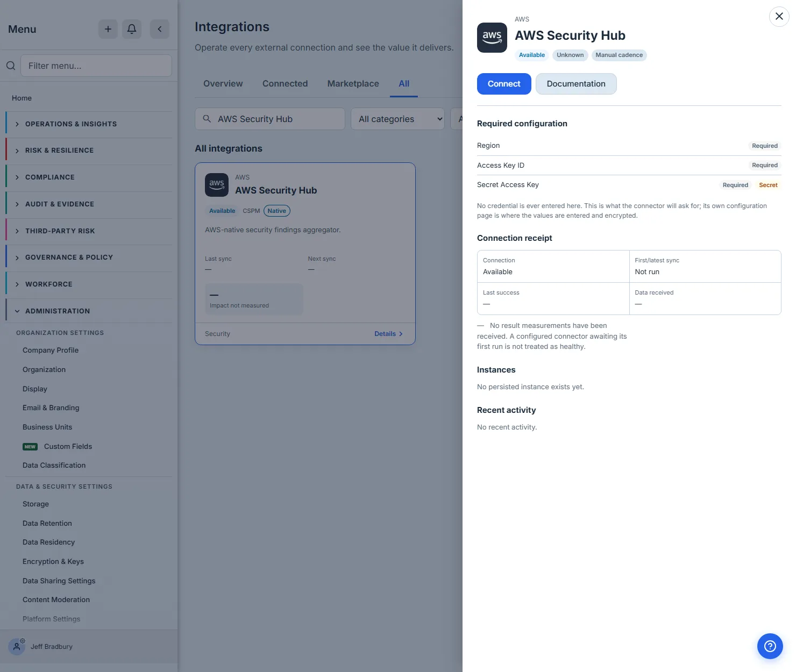The height and width of the screenshot is (672, 796).
Task: Expand Governance & Policy section
Action: (x=89, y=258)
